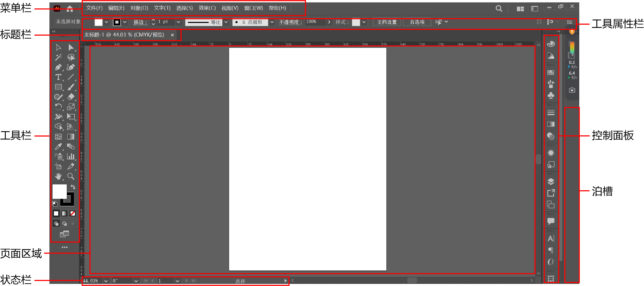Pick the Zoom tool in toolbar

pos(71,177)
